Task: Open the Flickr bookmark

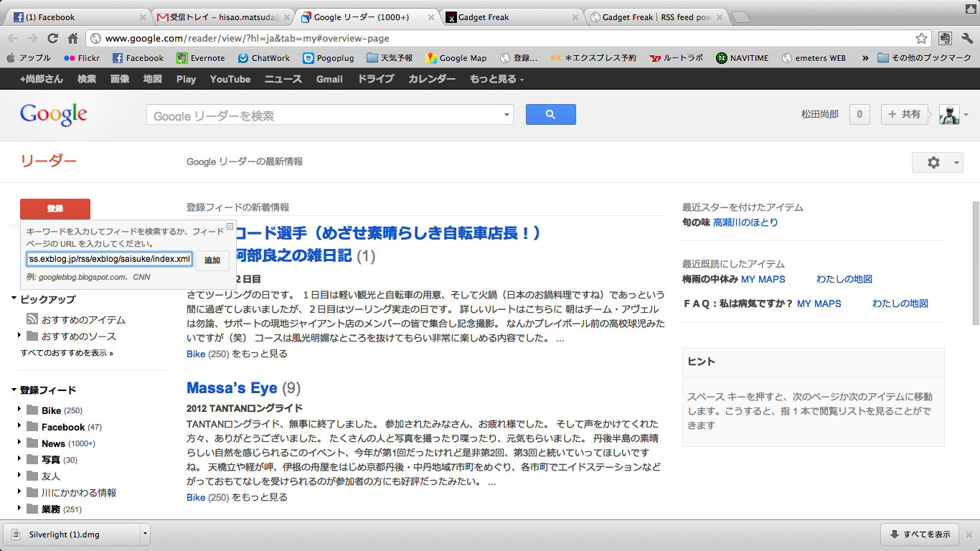Action: [82, 58]
